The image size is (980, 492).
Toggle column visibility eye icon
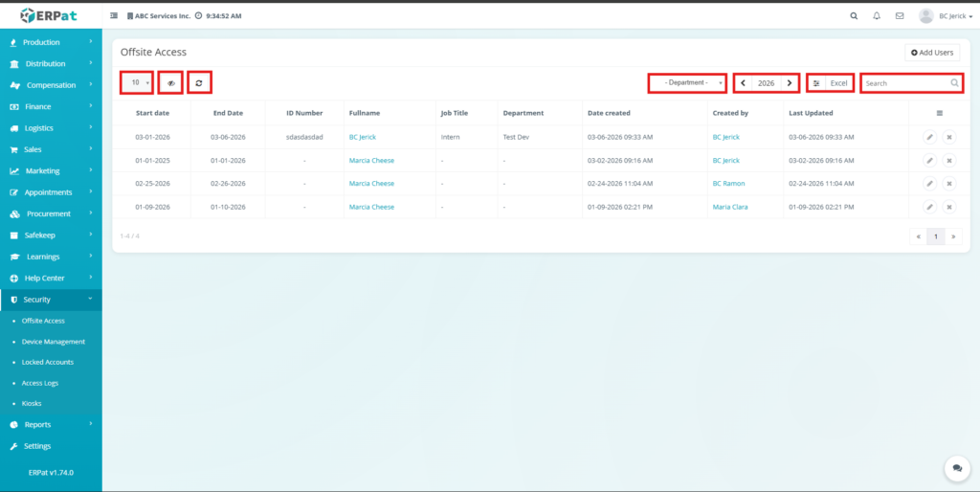pos(170,83)
